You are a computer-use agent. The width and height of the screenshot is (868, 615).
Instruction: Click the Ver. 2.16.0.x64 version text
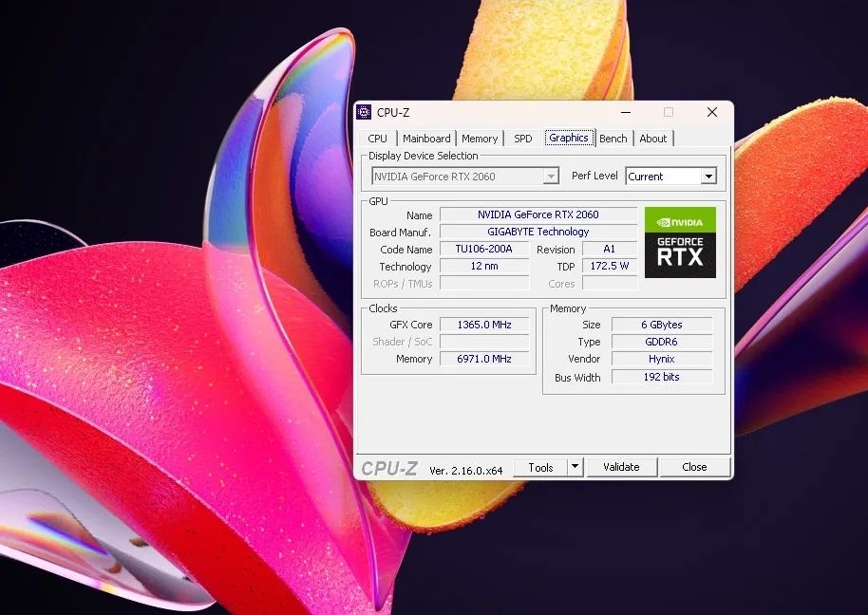pyautogui.click(x=465, y=471)
